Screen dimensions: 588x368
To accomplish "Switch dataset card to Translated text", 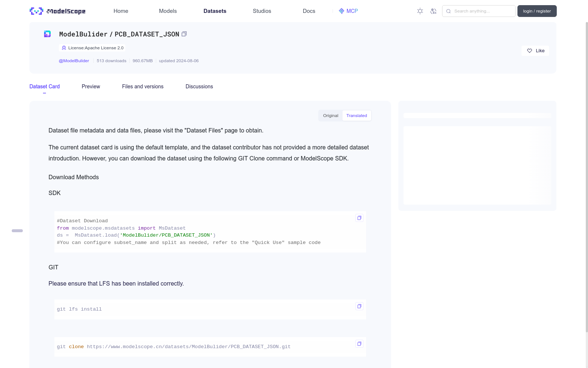I will pyautogui.click(x=356, y=116).
